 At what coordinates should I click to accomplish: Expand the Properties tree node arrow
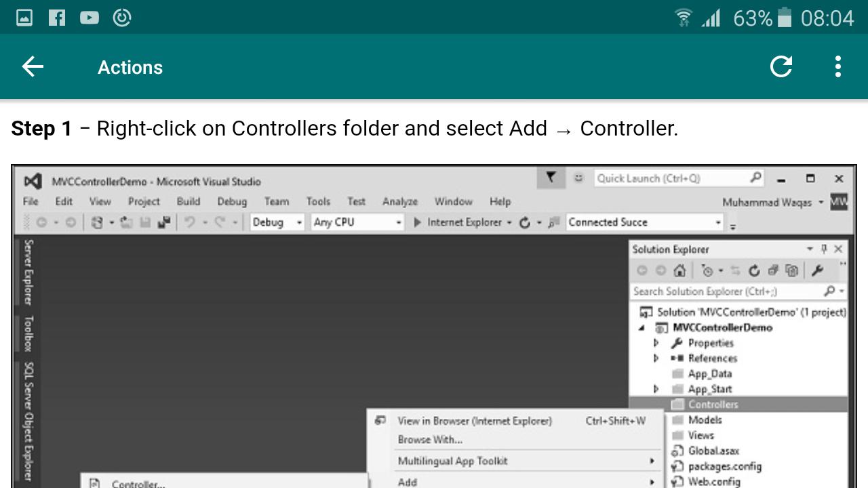click(x=656, y=343)
